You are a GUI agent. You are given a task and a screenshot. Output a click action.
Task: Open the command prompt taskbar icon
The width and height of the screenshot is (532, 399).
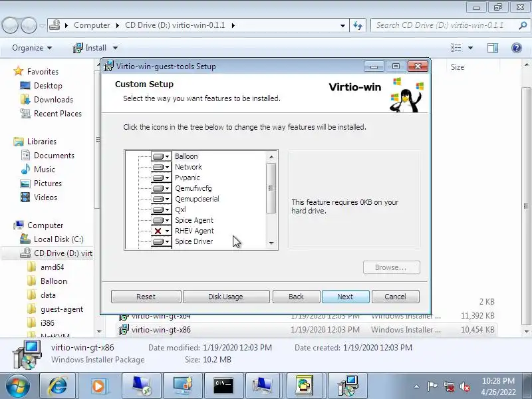[223, 386]
